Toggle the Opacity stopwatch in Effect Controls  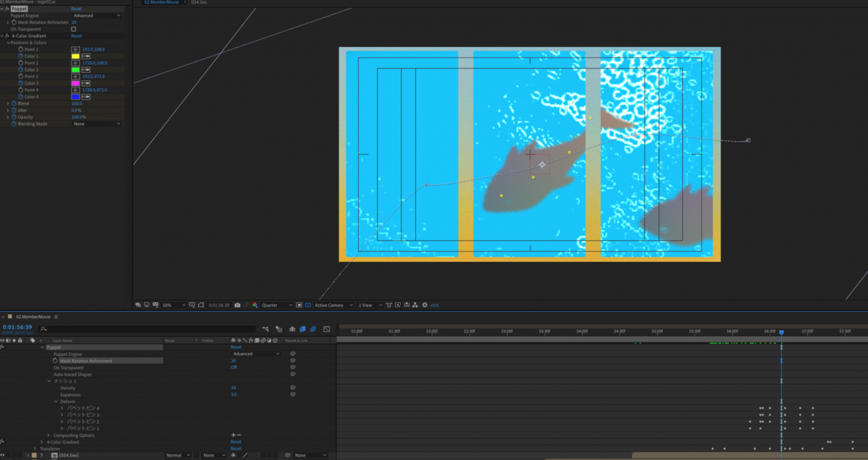14,117
